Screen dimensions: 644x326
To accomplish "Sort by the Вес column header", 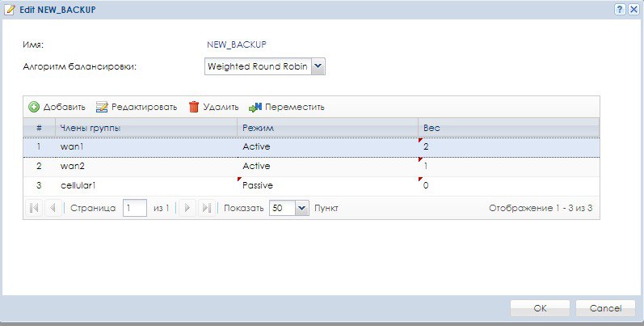I will [509, 128].
